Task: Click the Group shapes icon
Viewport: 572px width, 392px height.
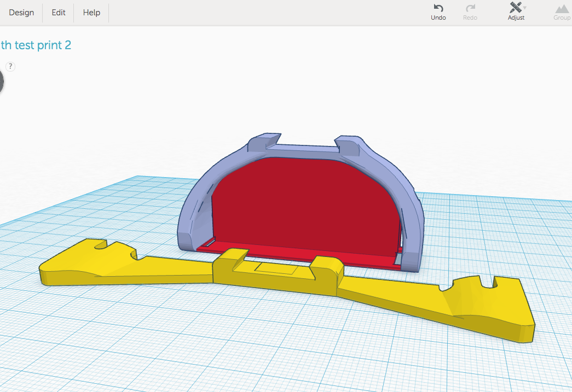Action: [562, 9]
